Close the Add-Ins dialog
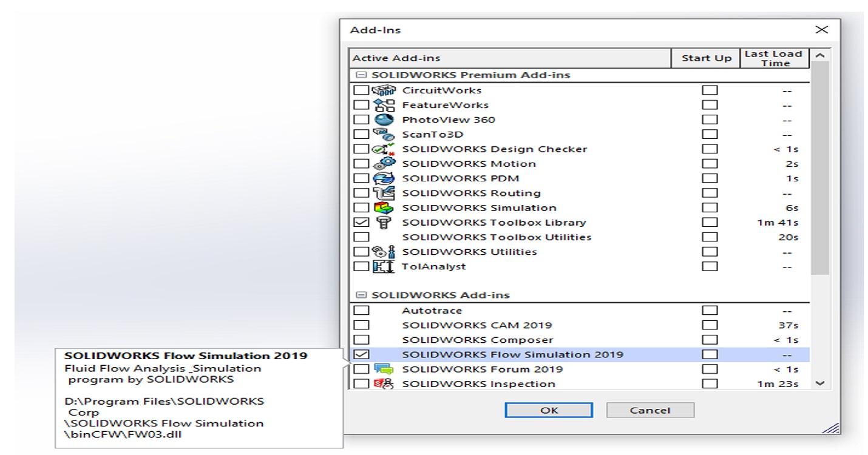This screenshot has width=868, height=455. pos(821,30)
